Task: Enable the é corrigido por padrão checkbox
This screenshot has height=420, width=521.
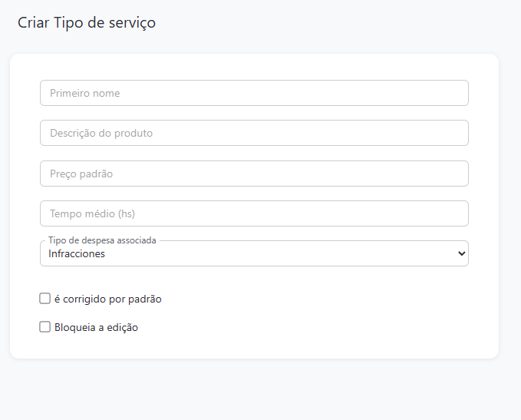Action: coord(45,299)
